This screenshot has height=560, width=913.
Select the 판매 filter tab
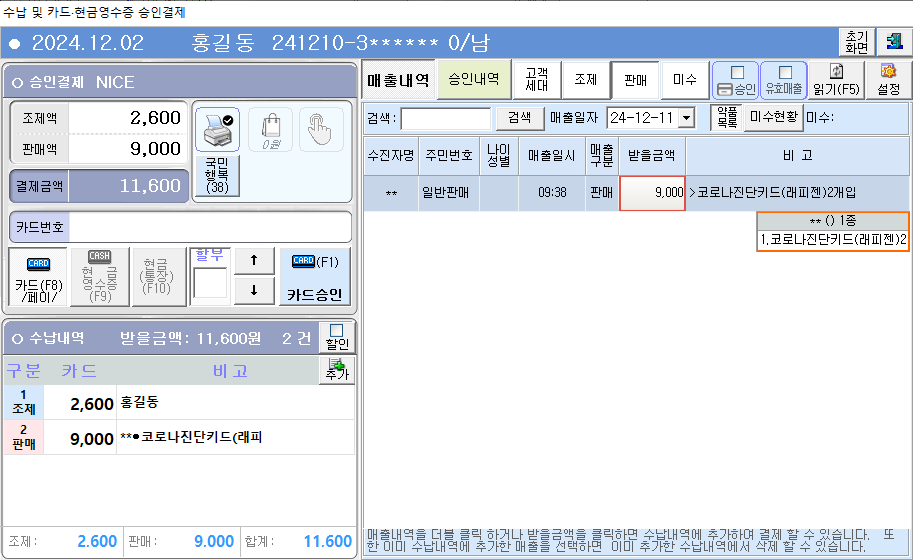point(635,80)
